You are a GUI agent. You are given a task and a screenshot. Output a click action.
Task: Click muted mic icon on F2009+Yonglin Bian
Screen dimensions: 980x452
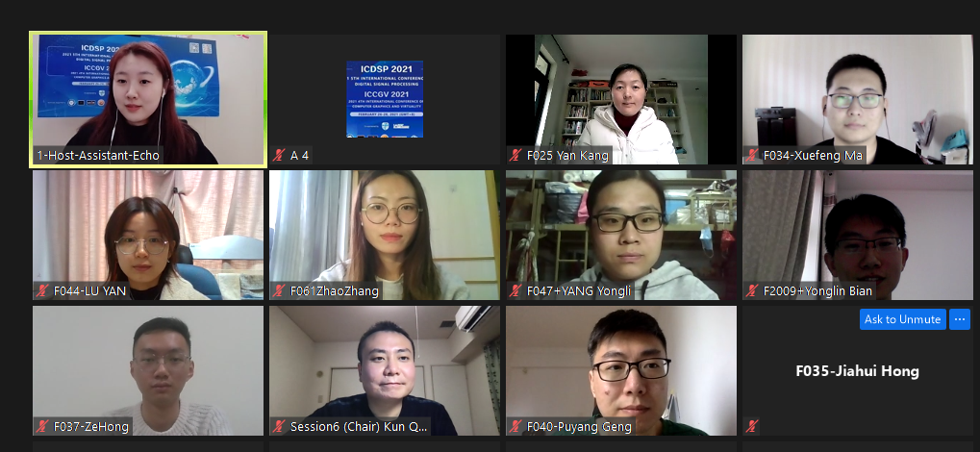(x=752, y=290)
